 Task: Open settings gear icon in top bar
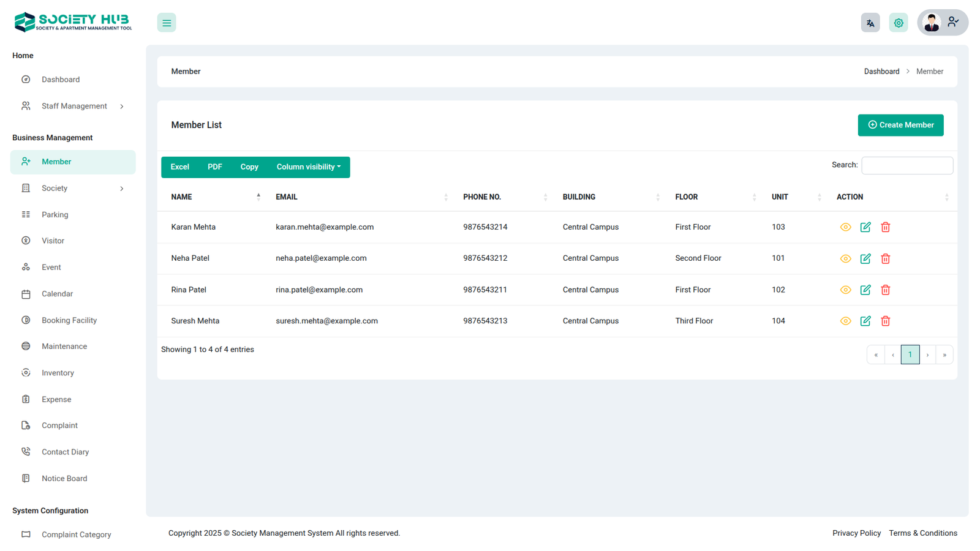click(898, 23)
